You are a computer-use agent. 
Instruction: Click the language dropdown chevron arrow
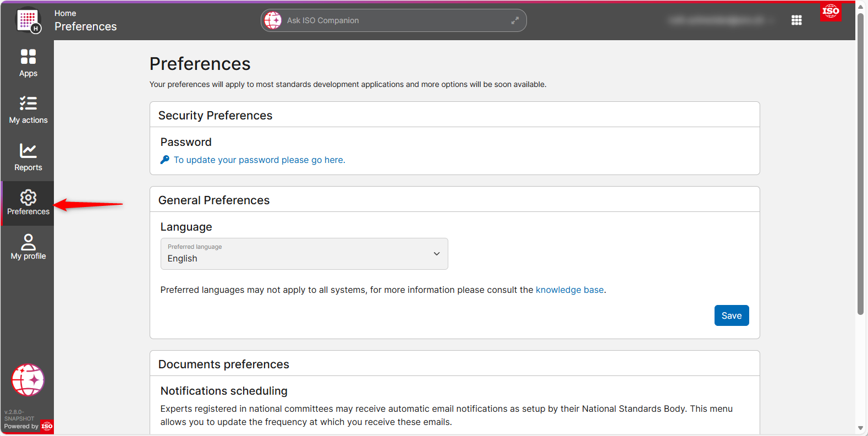437,254
